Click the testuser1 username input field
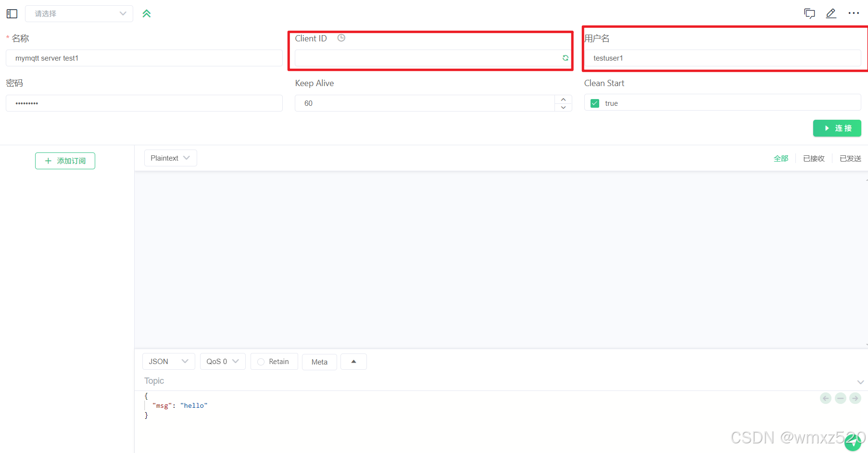This screenshot has width=868, height=453. tap(721, 58)
